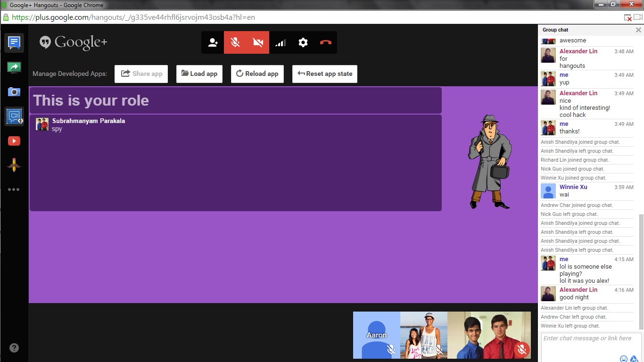The width and height of the screenshot is (644, 362).
Task: Click the Share app button
Action: coord(141,74)
